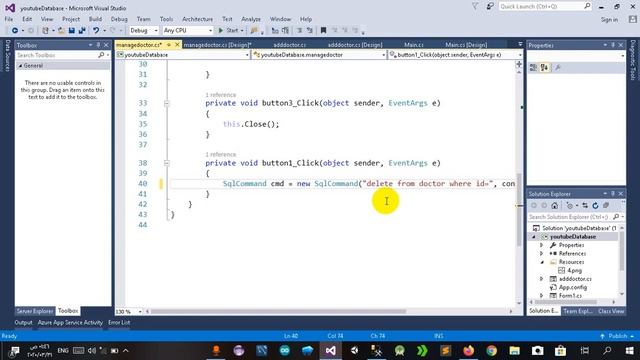Click the Navigate Backward toolbar icon

15,31
